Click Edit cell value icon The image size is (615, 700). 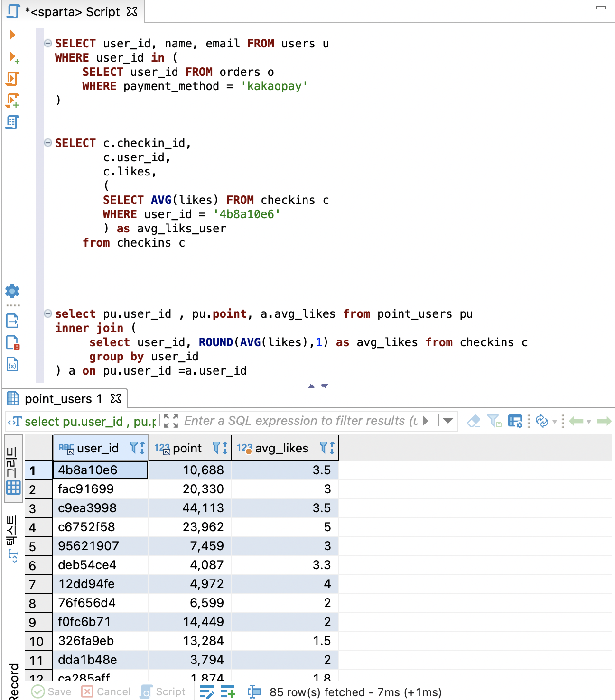point(207,692)
